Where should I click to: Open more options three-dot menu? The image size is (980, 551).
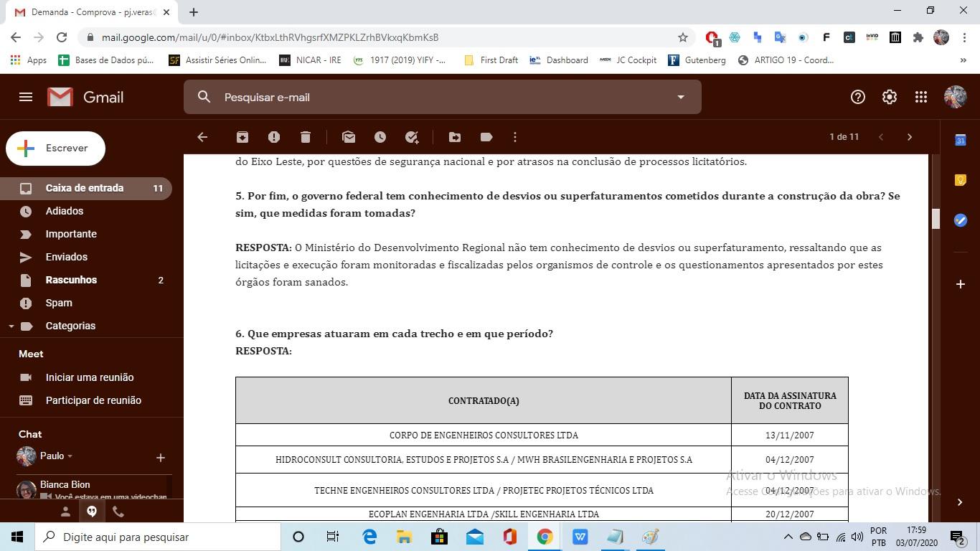(x=515, y=137)
